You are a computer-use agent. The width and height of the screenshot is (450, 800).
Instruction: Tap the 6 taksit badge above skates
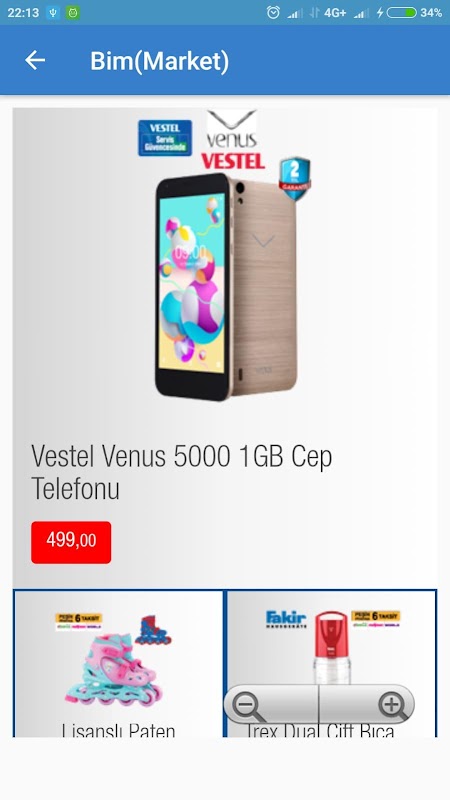[x=79, y=621]
